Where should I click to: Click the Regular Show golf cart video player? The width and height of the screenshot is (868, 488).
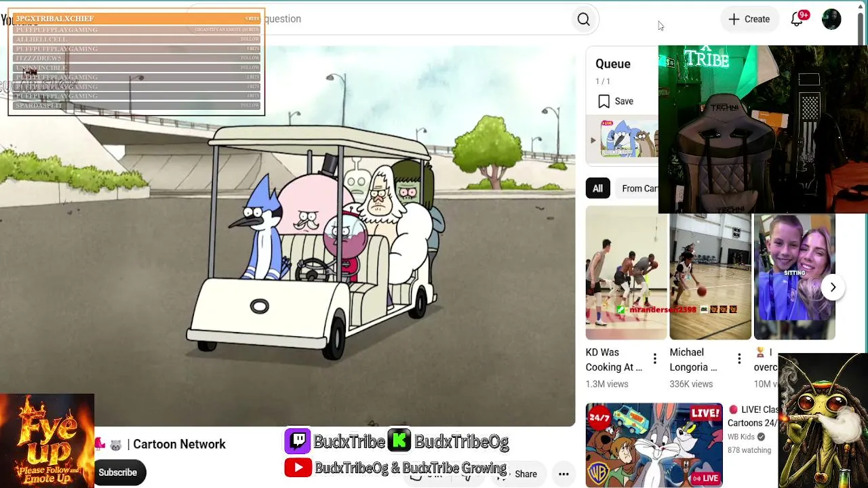288,236
